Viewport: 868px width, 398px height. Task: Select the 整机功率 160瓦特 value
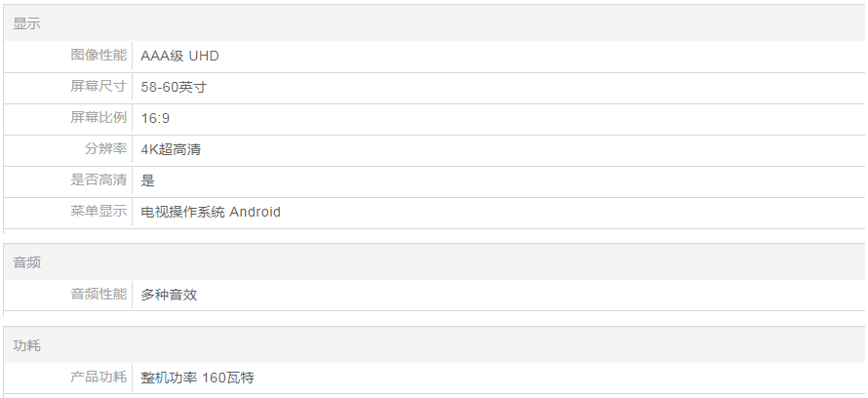tap(197, 378)
